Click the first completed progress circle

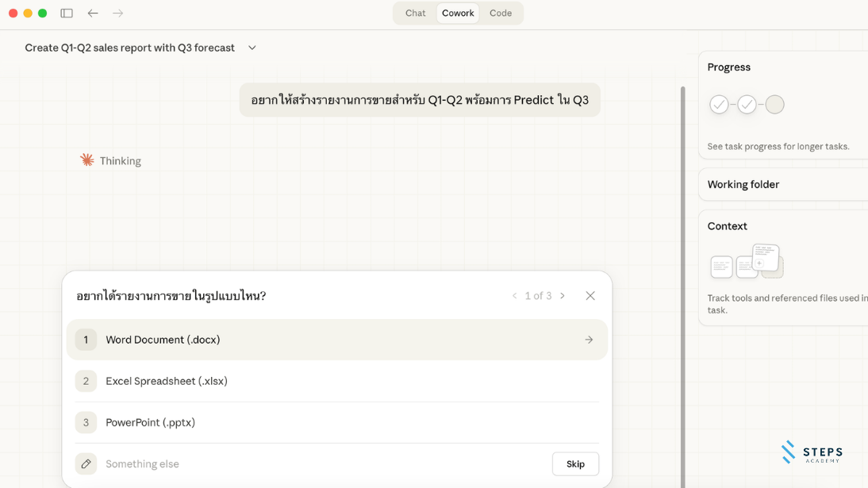(719, 104)
